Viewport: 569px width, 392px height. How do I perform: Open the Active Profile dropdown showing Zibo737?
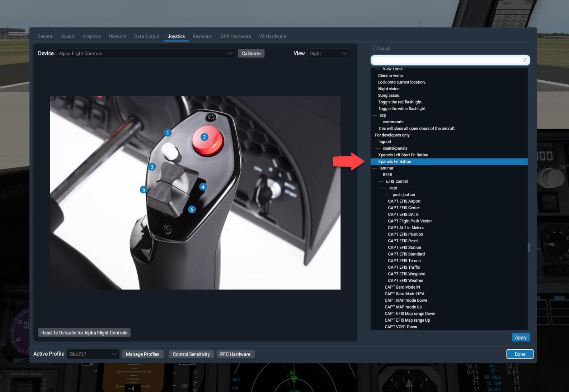pos(93,354)
